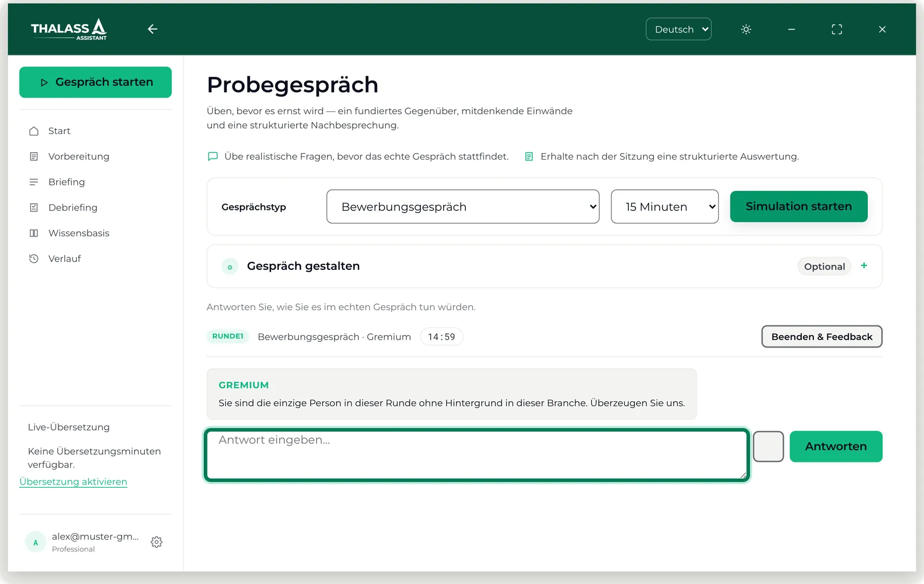Click Bewerbungsgespräch · Gremium session text
The height and width of the screenshot is (584, 924).
[334, 337]
